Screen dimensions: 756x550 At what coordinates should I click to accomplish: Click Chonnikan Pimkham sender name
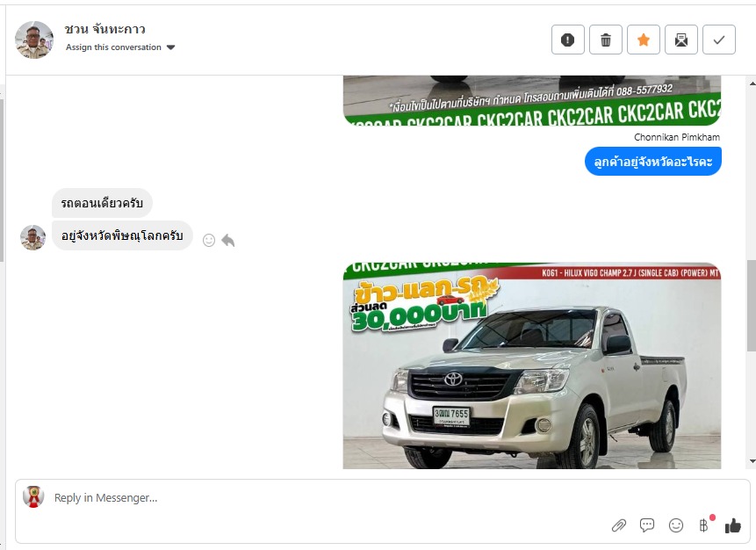(677, 137)
